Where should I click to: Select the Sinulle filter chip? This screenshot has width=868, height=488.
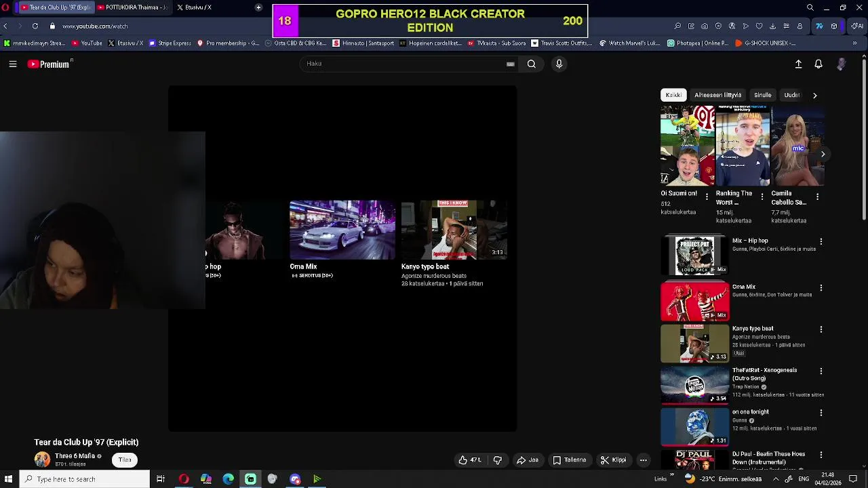[x=763, y=95]
